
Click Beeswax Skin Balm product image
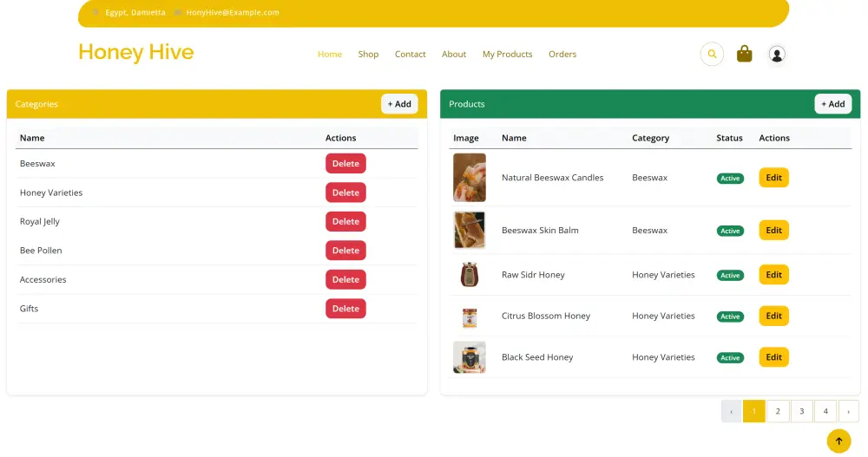click(470, 230)
